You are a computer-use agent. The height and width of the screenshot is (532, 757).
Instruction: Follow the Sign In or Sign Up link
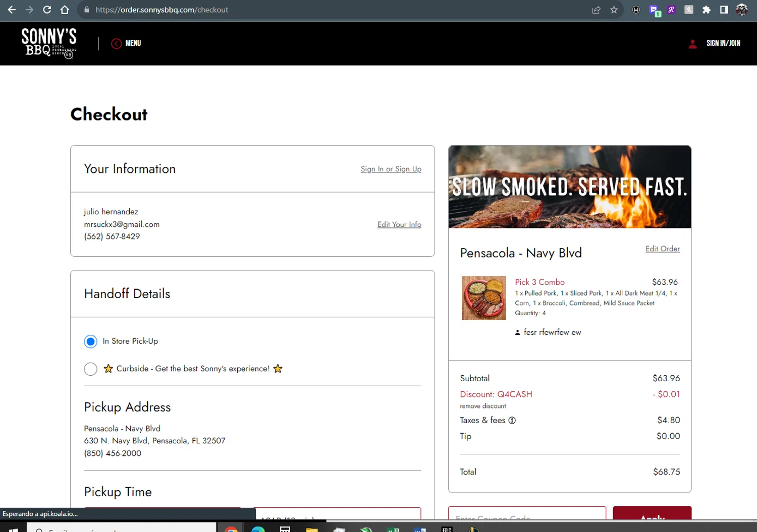[391, 169]
